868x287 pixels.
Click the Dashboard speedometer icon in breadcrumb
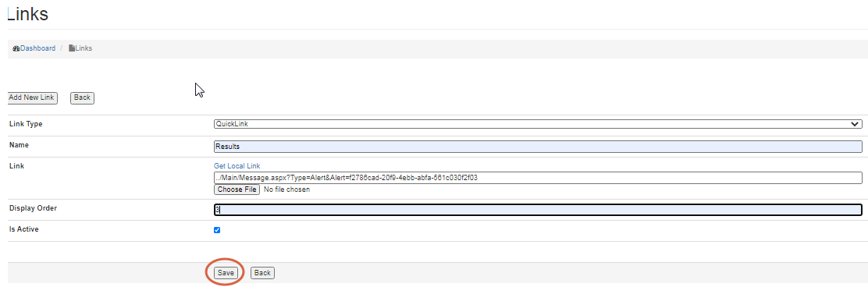[x=16, y=48]
